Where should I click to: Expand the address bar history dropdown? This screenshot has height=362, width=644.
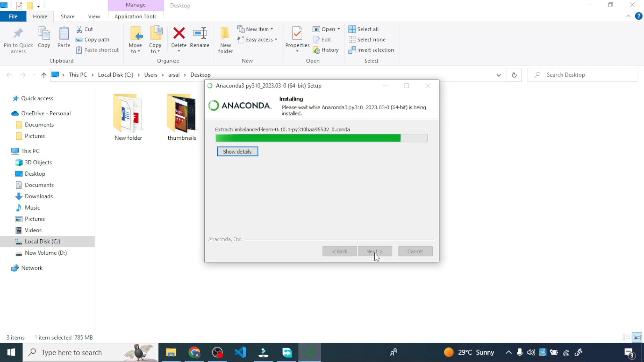pos(499,75)
